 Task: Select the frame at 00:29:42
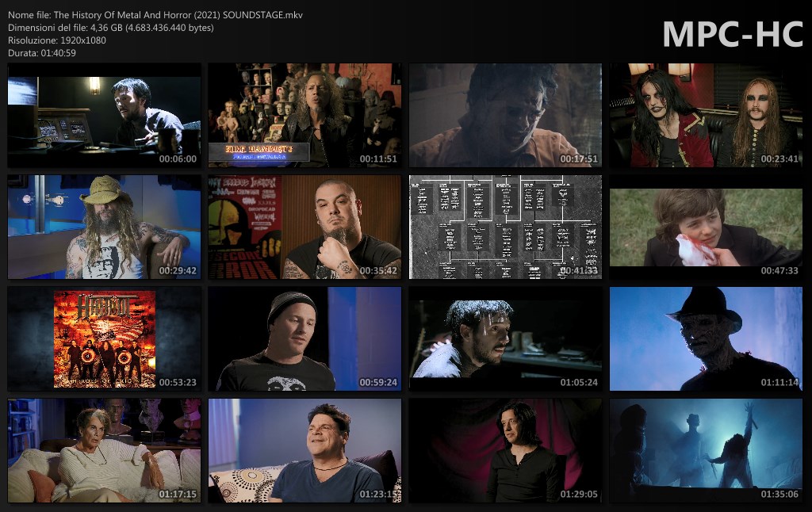point(104,227)
